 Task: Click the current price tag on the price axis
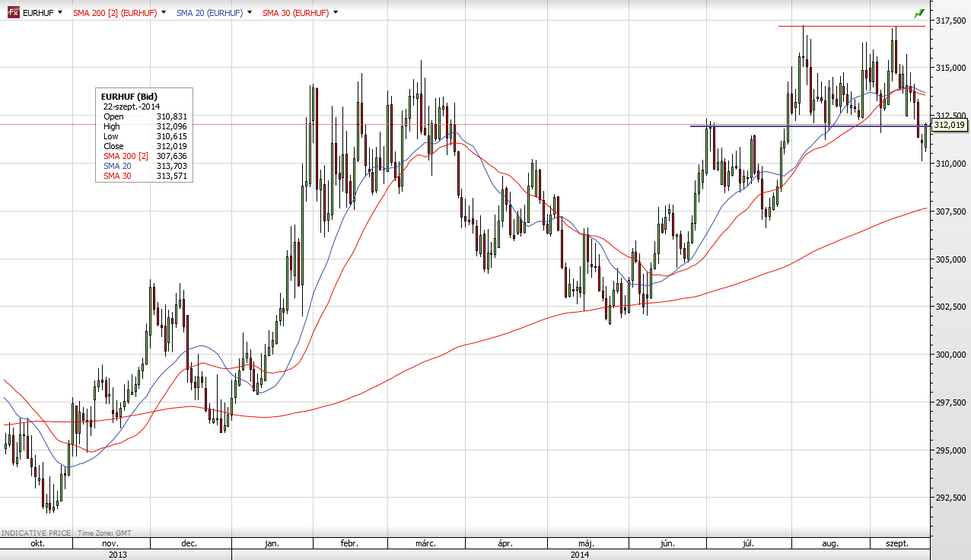click(x=949, y=125)
